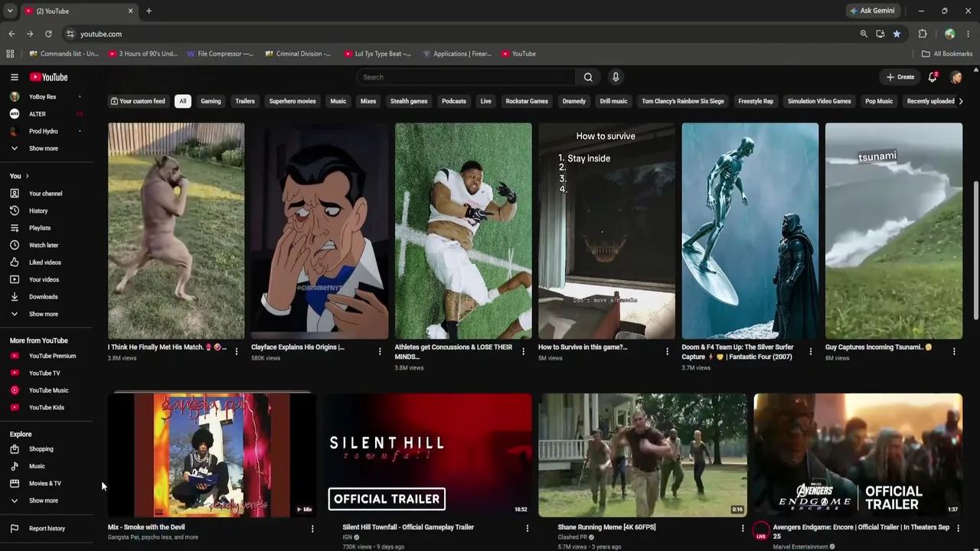Open Silent Hill Townfall video title
The image size is (980, 551).
pos(408,527)
